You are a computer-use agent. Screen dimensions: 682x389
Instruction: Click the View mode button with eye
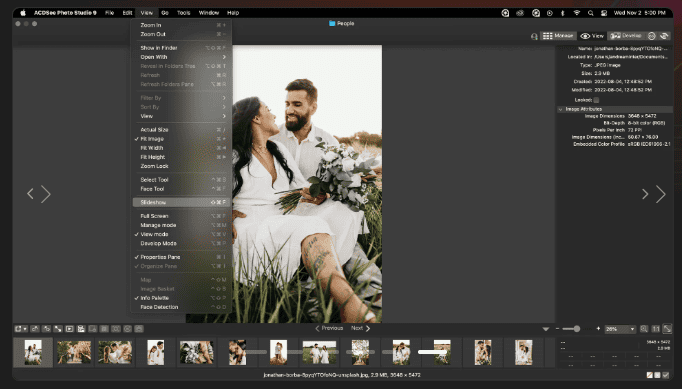pos(592,36)
